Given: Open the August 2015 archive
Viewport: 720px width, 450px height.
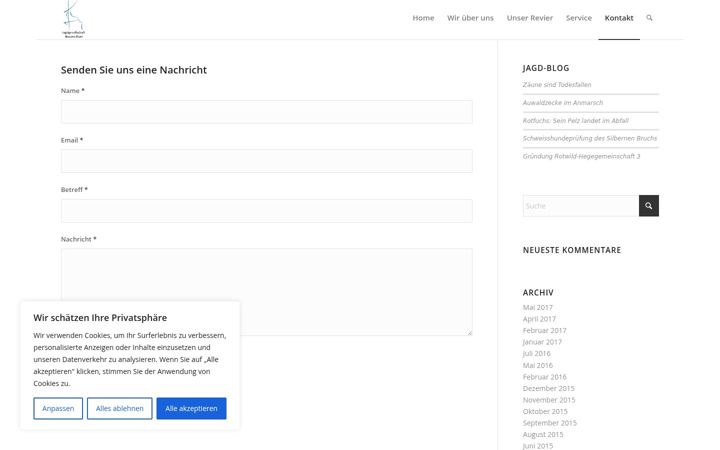Looking at the screenshot, I should [543, 434].
